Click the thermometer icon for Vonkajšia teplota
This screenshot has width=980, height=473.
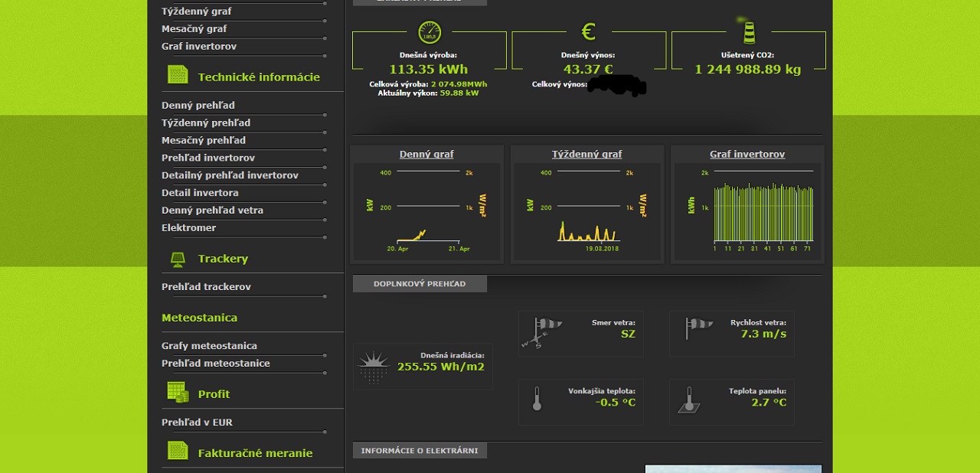click(537, 399)
